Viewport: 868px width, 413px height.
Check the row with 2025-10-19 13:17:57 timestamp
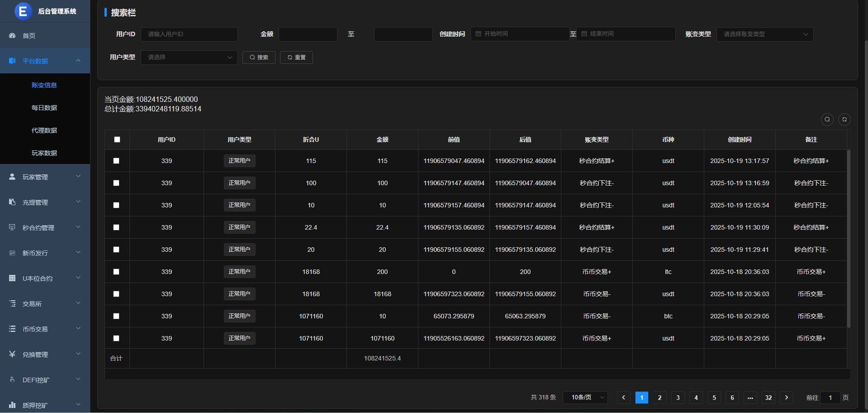[116, 161]
